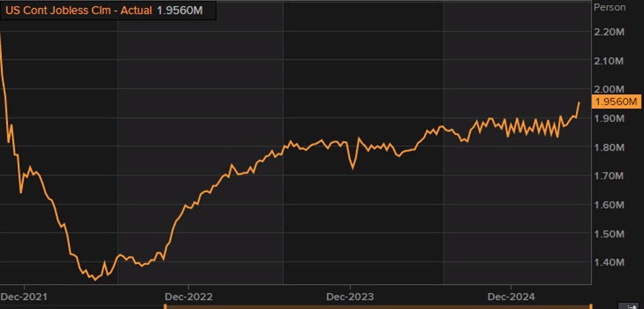Select the 1.40M y-axis label

pyautogui.click(x=610, y=263)
